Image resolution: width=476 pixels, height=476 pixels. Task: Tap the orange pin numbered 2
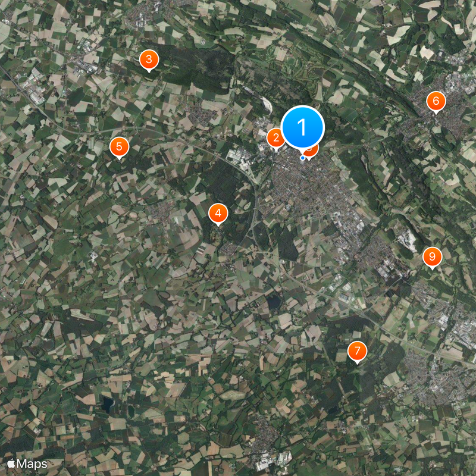(275, 138)
